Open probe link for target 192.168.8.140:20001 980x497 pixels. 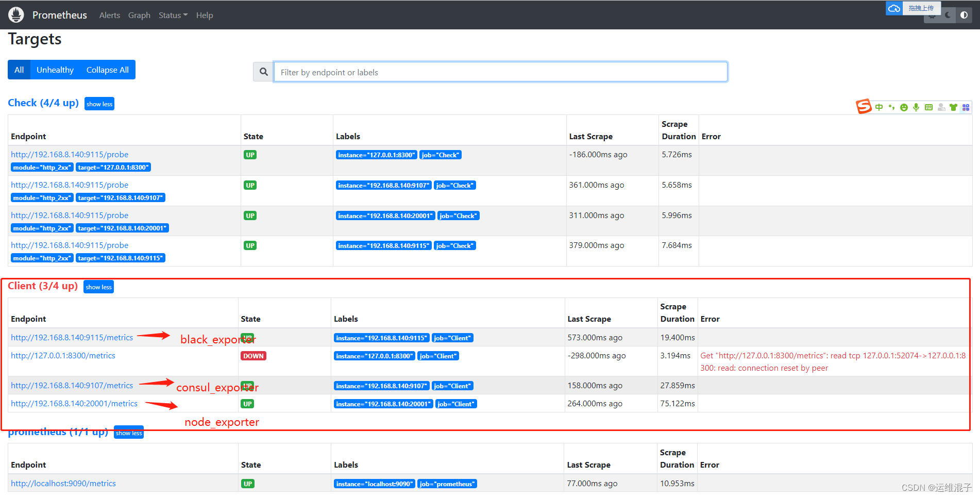coord(70,215)
